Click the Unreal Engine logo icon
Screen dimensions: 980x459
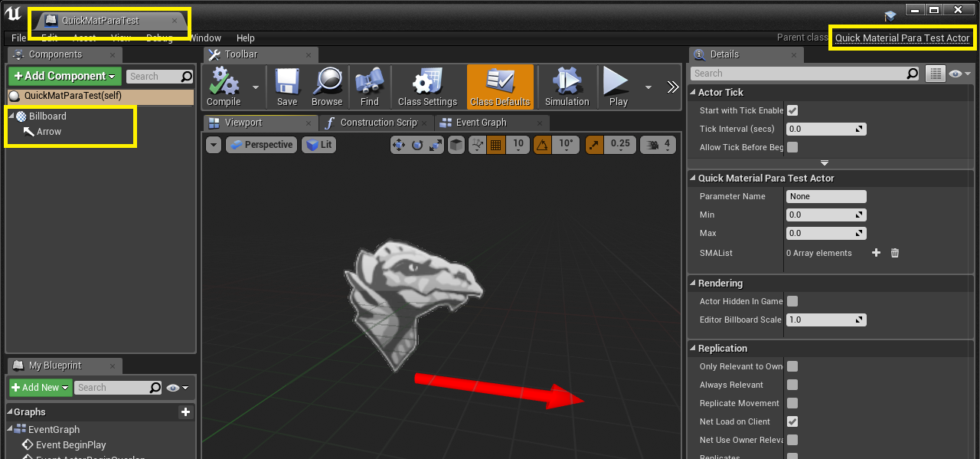tap(12, 15)
